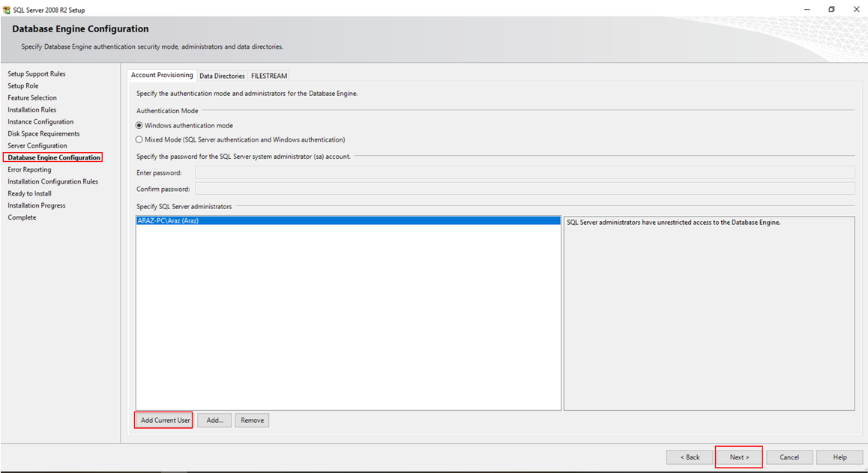The width and height of the screenshot is (868, 473).
Task: Click Installation Configuration Rules step
Action: (52, 181)
